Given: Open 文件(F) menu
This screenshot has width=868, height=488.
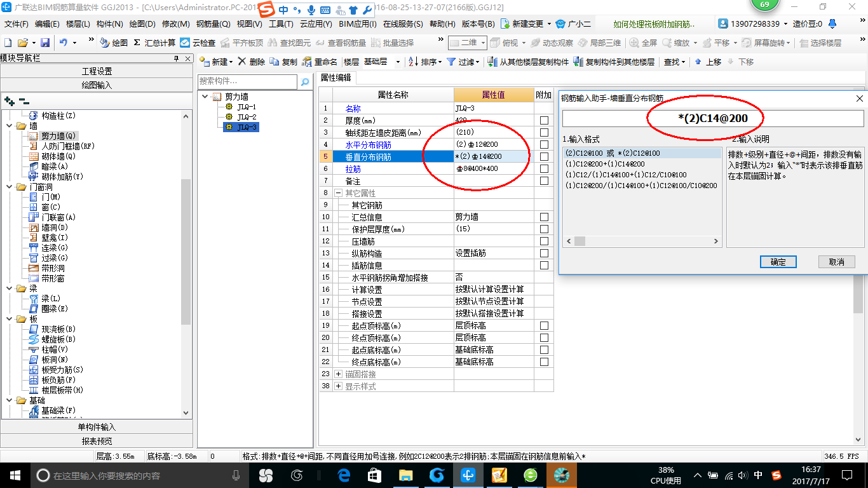Looking at the screenshot, I should point(17,24).
